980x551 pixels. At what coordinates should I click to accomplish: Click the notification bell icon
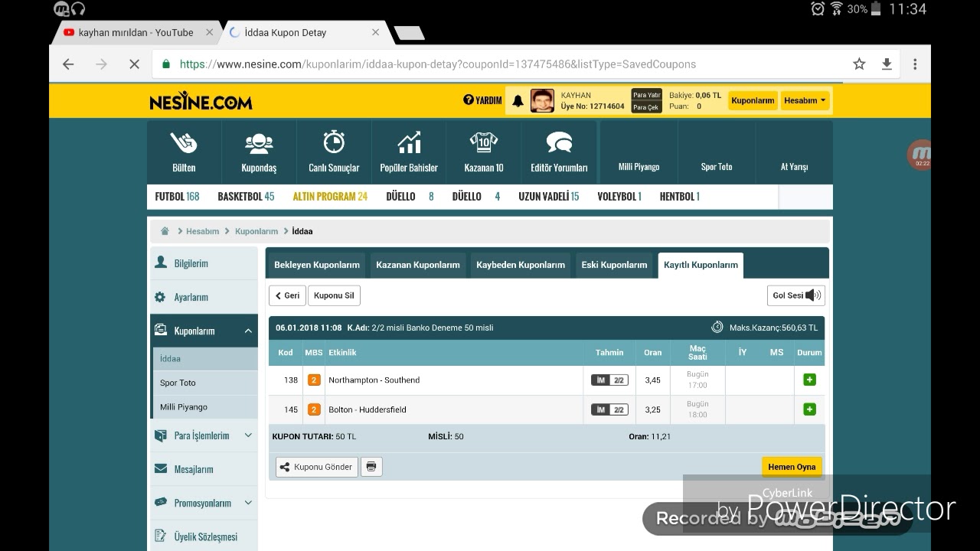point(518,101)
